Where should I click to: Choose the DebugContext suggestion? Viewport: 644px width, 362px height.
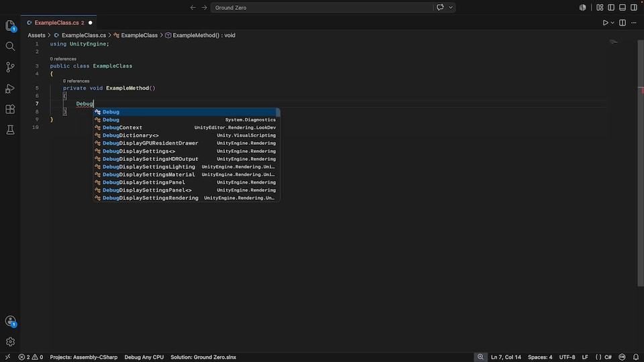[186, 127]
